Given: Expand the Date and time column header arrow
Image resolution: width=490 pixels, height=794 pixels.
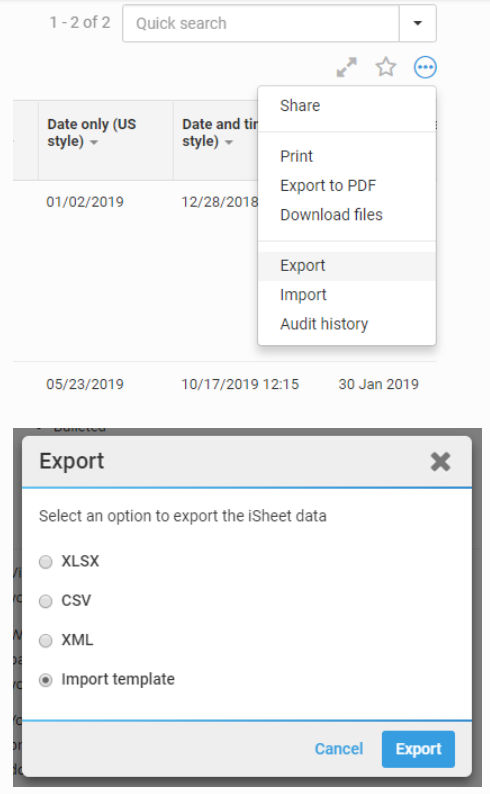Looking at the screenshot, I should pyautogui.click(x=229, y=142).
